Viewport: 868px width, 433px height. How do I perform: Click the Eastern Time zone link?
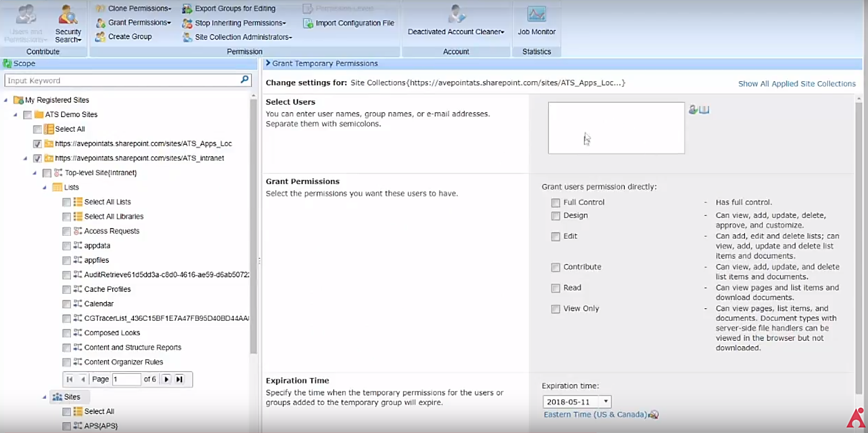[595, 414]
